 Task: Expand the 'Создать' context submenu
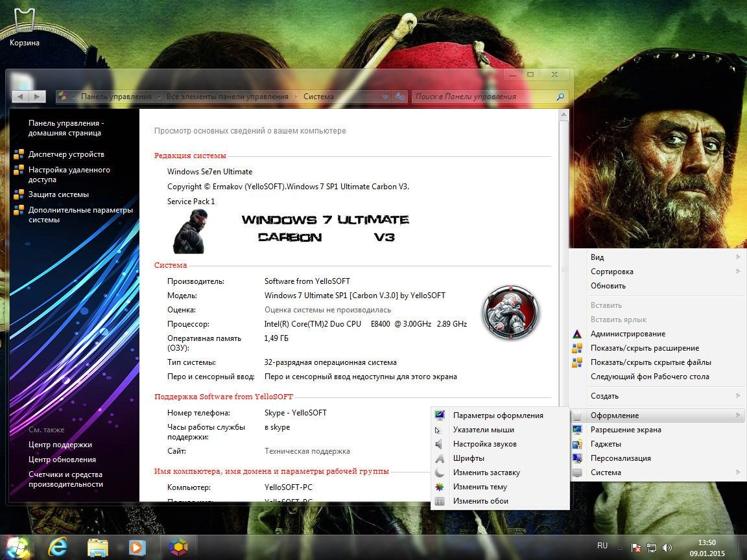tap(658, 396)
